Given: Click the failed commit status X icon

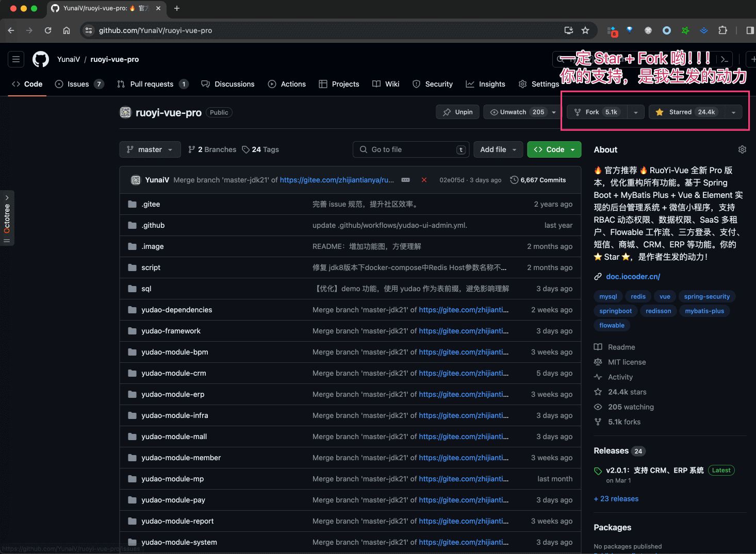Looking at the screenshot, I should click(x=424, y=180).
